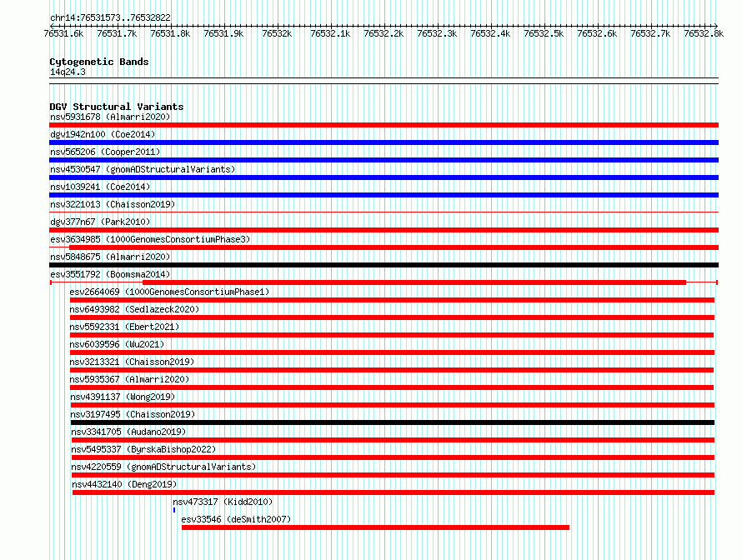Screen dimensions: 742x560
Task: Click the red bar under nsv5935367
Action: (391, 387)
